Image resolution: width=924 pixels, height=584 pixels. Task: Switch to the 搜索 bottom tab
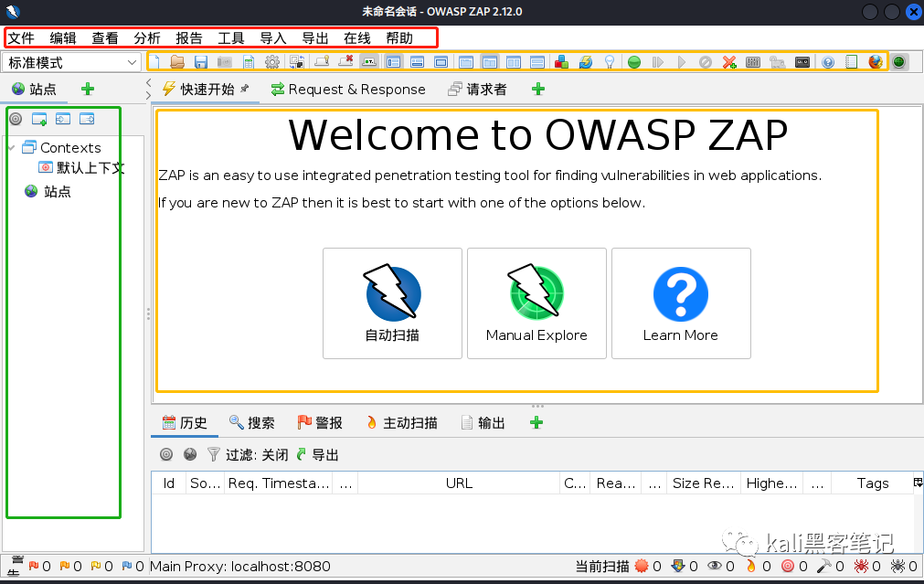click(x=252, y=423)
